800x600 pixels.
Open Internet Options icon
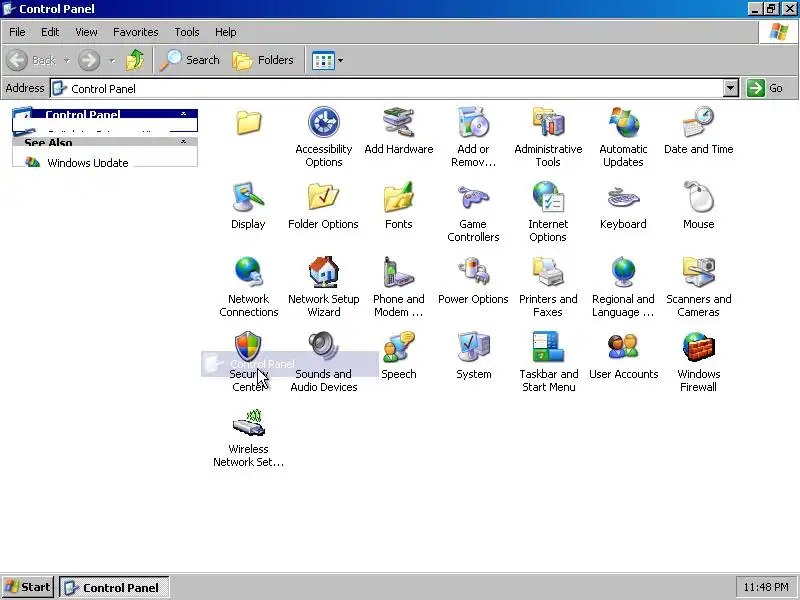click(548, 197)
